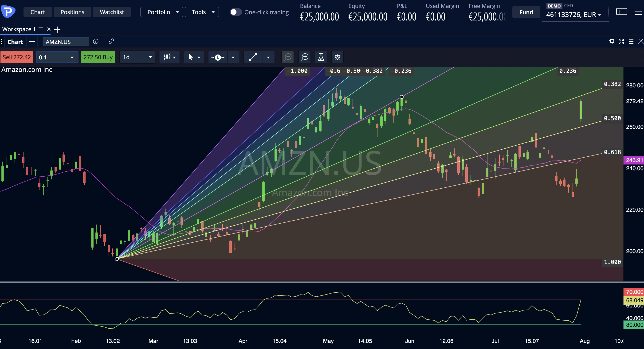The width and height of the screenshot is (644, 349).
Task: Click the Free Margin value
Action: (487, 17)
